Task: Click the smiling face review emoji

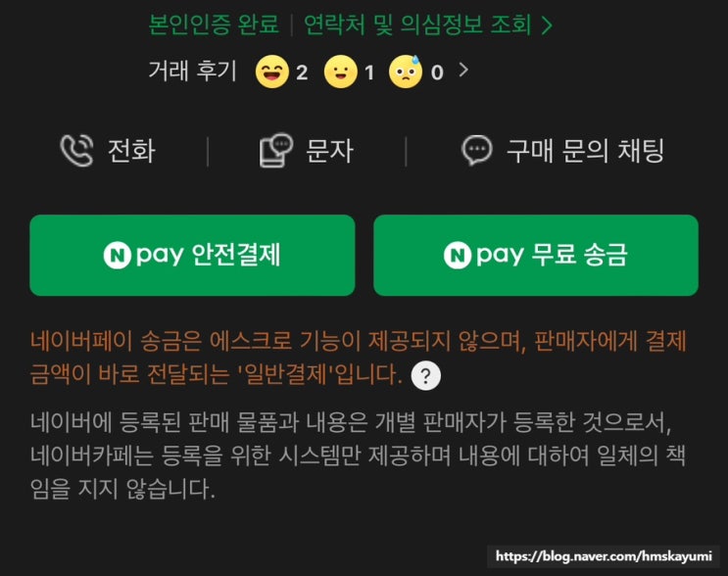Action: coord(341,72)
